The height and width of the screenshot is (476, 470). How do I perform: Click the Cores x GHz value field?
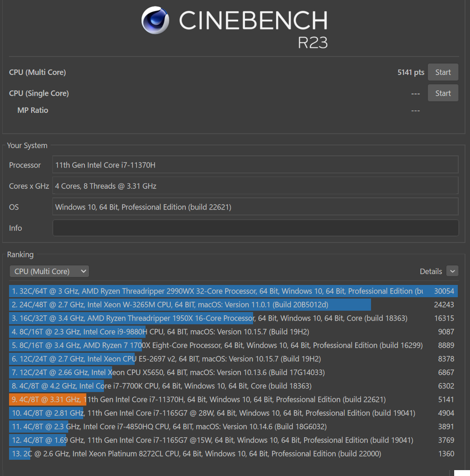coord(255,186)
